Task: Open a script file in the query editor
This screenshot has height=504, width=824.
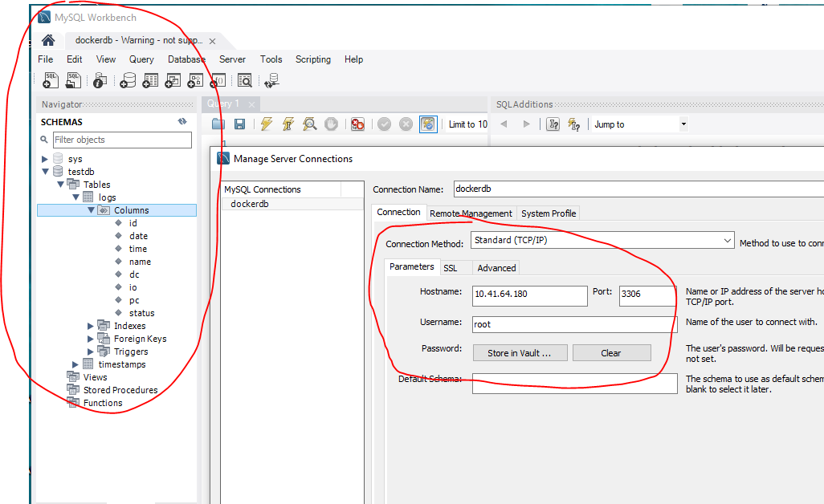Action: (218, 124)
